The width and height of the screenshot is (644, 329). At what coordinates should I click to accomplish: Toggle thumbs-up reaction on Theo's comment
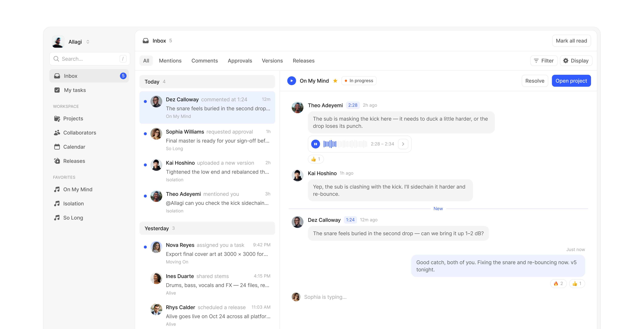coord(316,159)
